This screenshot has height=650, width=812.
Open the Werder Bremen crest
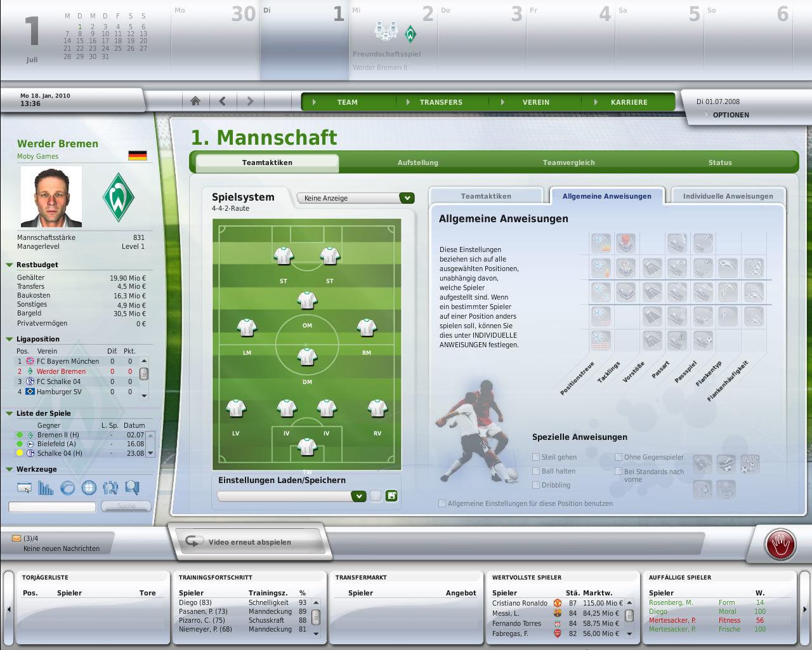[119, 196]
